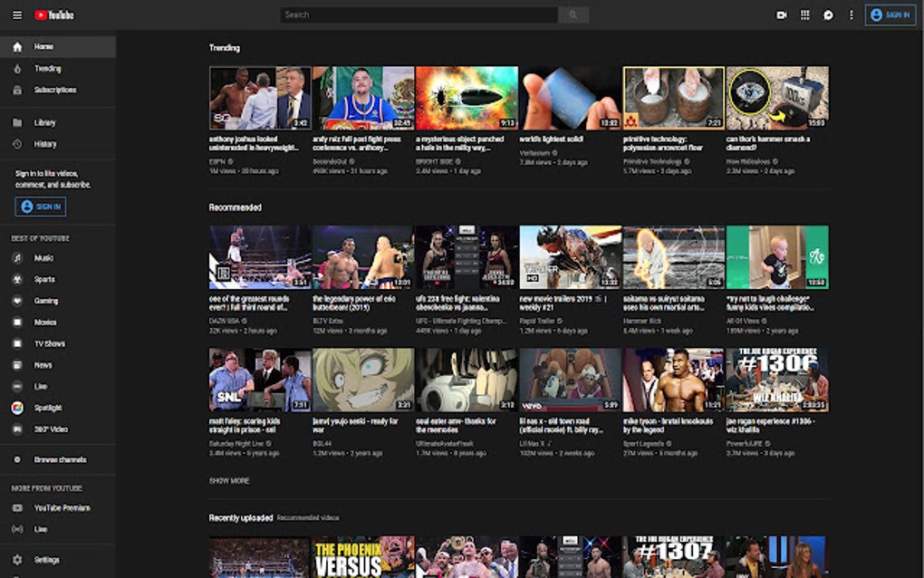This screenshot has width=924, height=578.
Task: Open the three-dot options menu
Action: point(852,14)
